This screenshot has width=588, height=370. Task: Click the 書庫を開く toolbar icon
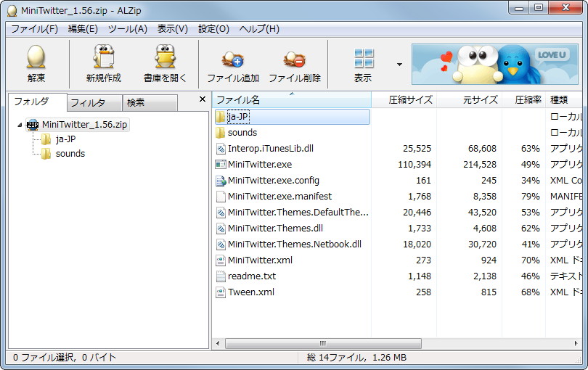coord(165,57)
